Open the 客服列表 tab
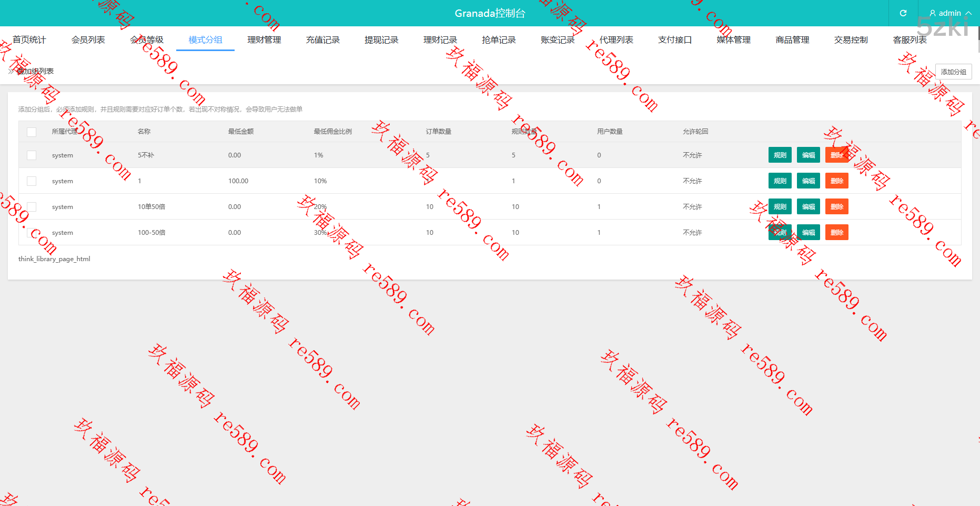This screenshot has width=980, height=506. tap(910, 40)
